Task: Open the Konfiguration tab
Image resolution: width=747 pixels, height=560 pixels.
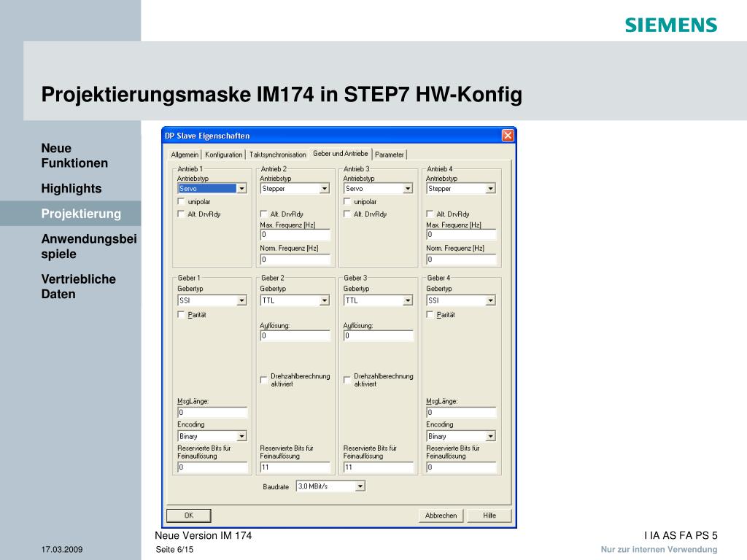Action: coord(223,155)
